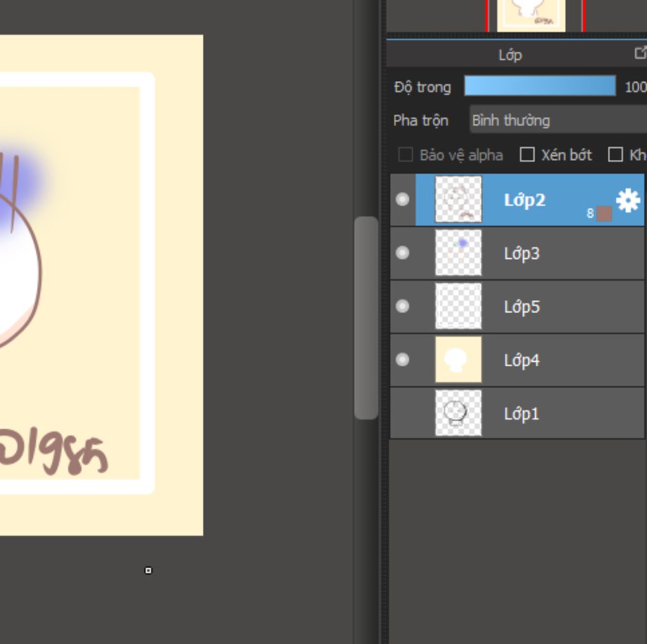Click the Lớp1 layer name
This screenshot has width=647, height=644.
click(x=521, y=414)
